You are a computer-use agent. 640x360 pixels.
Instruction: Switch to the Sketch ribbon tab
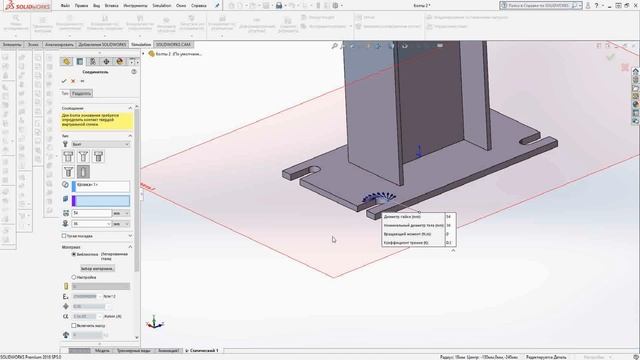click(x=33, y=44)
